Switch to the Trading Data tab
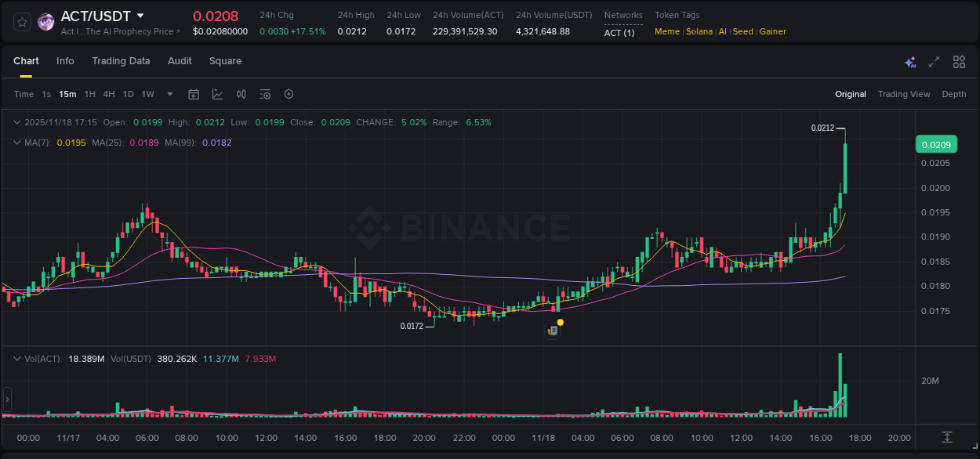 pyautogui.click(x=121, y=61)
